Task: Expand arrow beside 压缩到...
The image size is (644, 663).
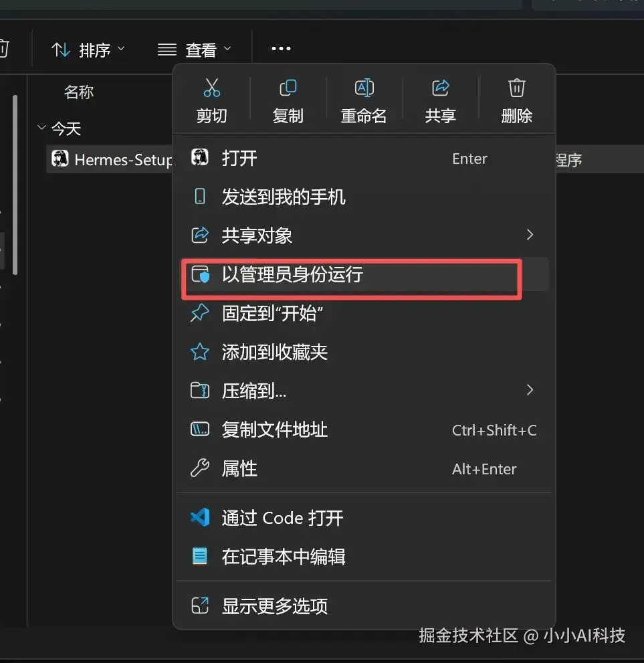Action: (x=530, y=390)
